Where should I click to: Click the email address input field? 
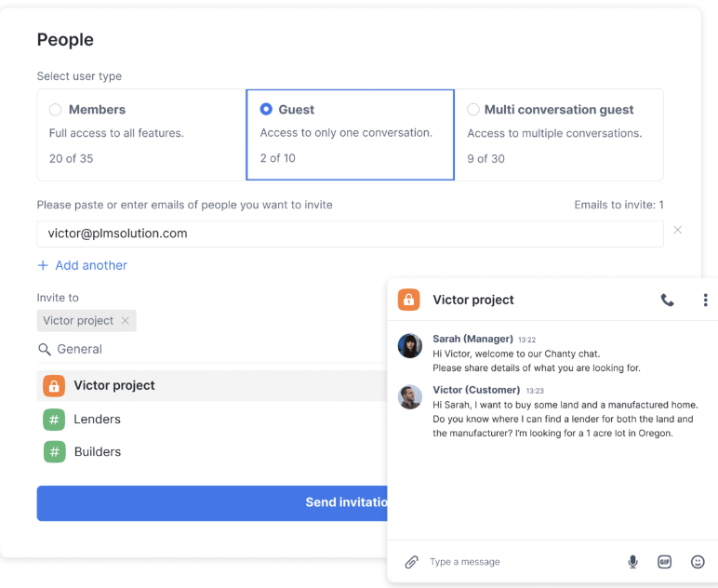350,234
